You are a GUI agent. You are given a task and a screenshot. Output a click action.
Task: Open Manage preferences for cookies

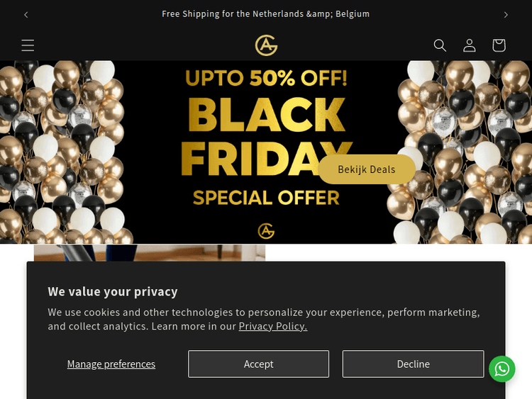(111, 364)
